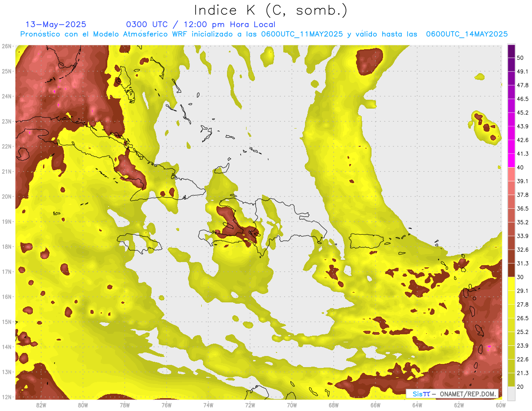Click the "14N" latitude label

pos(6,347)
